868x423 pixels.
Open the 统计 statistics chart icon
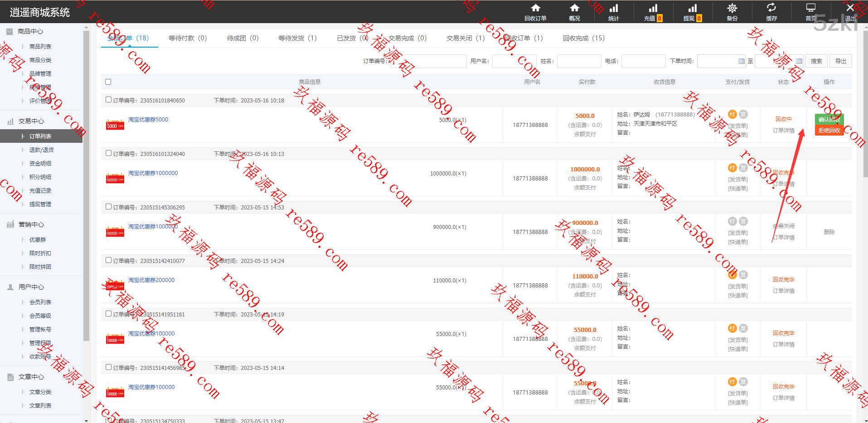pyautogui.click(x=613, y=8)
